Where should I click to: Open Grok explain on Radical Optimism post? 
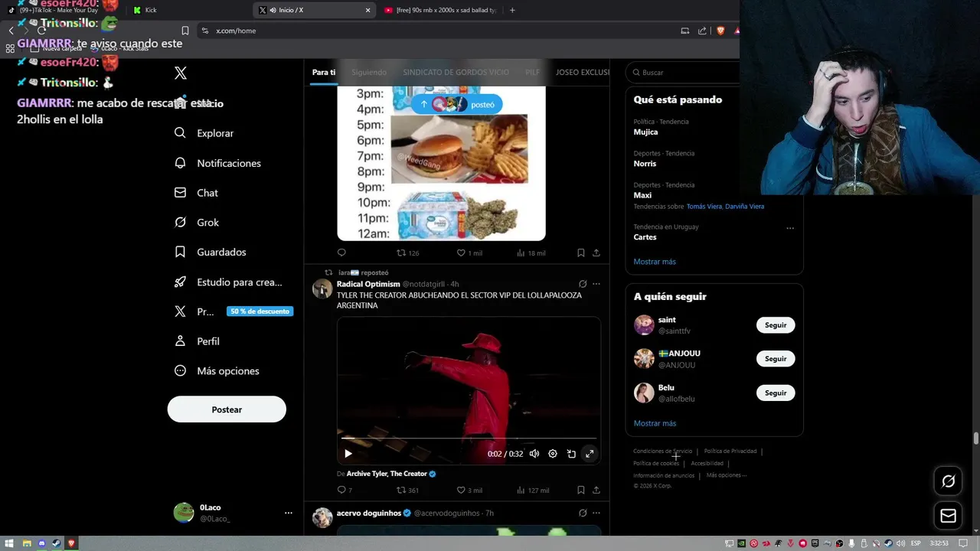coord(583,284)
